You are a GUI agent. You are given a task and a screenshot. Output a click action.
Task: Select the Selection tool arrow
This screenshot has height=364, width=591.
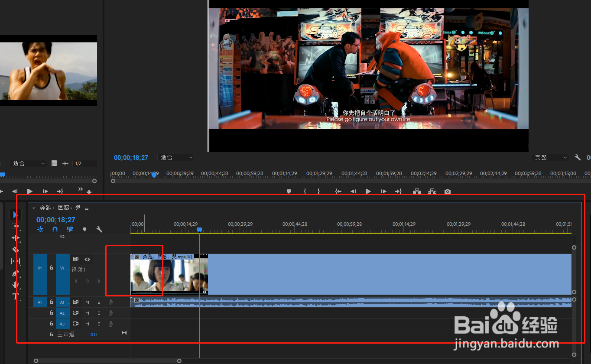tap(16, 214)
